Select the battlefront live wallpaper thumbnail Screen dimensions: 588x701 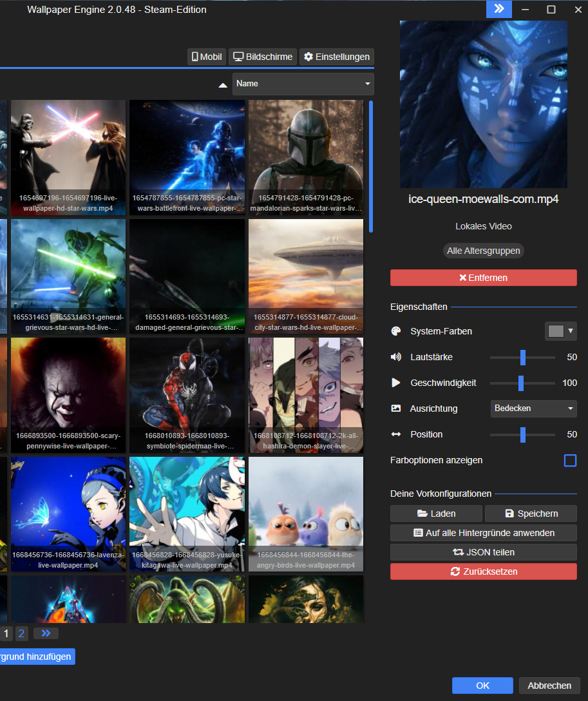(x=187, y=157)
